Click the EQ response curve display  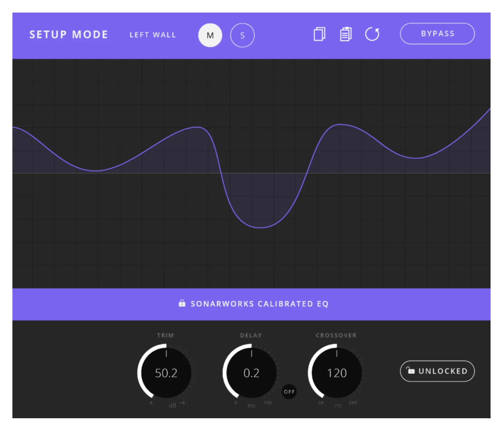point(251,175)
